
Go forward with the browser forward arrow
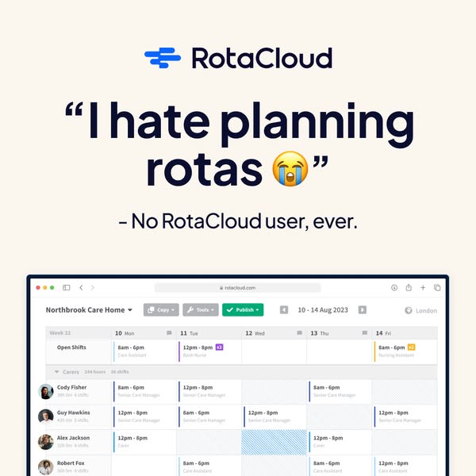[x=93, y=287]
